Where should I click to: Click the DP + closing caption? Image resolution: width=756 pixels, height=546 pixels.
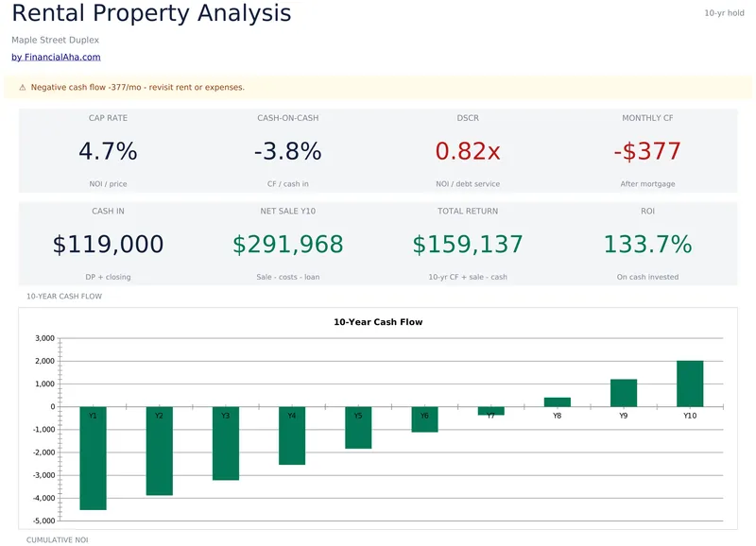tap(108, 277)
